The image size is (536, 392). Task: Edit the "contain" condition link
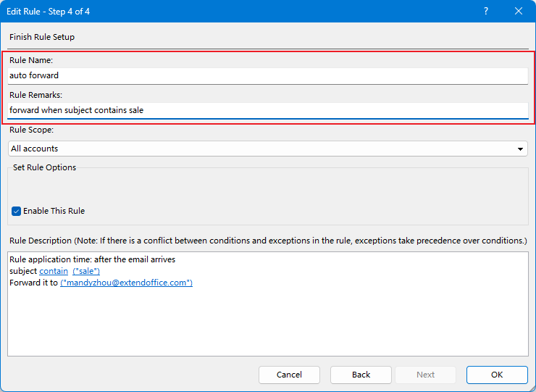click(x=54, y=271)
